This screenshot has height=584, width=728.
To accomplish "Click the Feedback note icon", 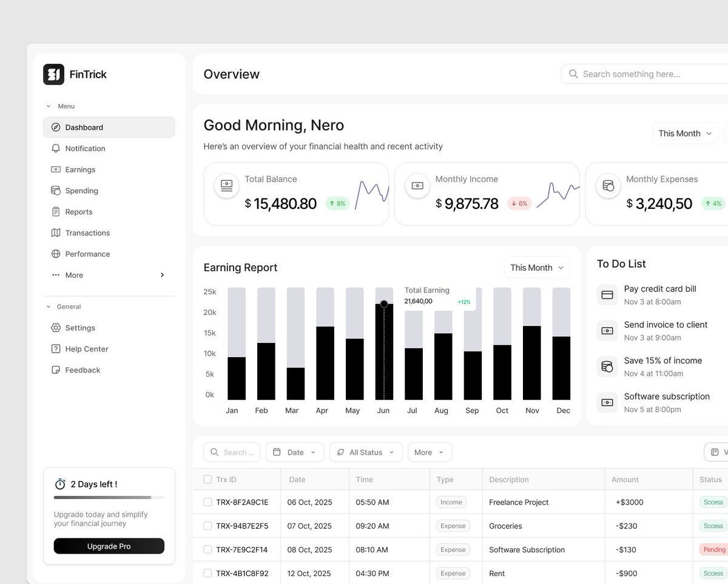I will point(56,370).
